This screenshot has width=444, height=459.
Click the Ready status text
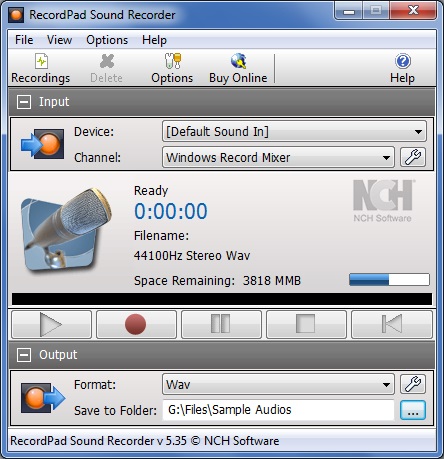(151, 191)
